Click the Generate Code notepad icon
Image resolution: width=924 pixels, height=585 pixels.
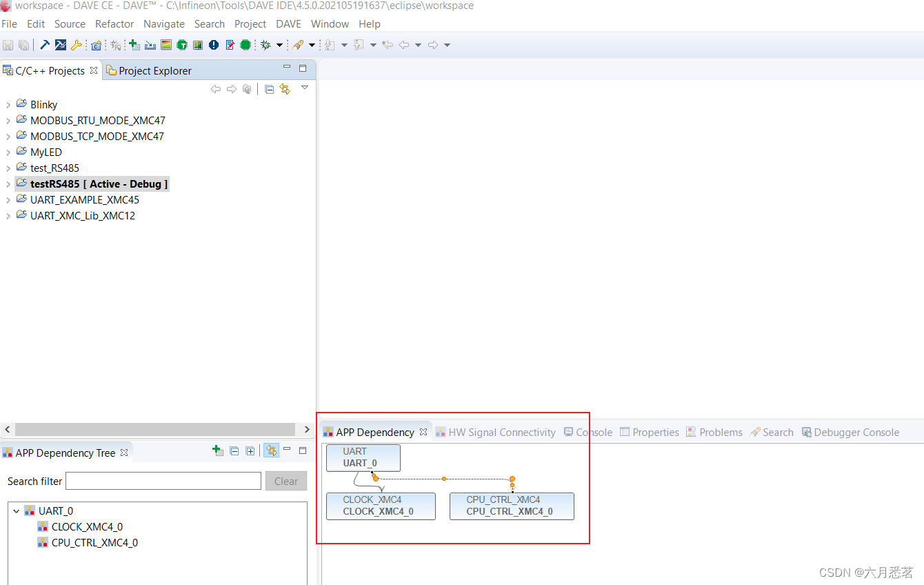click(230, 45)
